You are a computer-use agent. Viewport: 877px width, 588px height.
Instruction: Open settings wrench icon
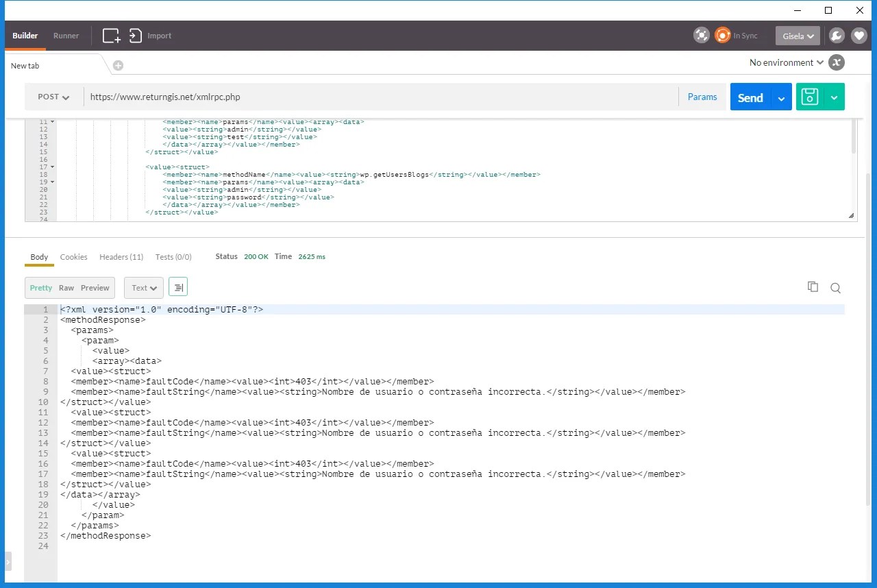point(836,36)
